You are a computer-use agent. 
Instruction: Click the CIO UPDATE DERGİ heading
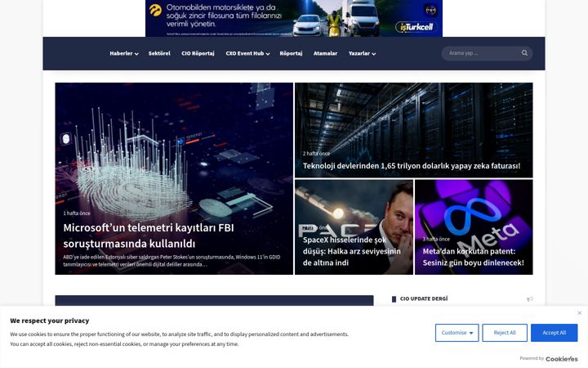pyautogui.click(x=424, y=298)
